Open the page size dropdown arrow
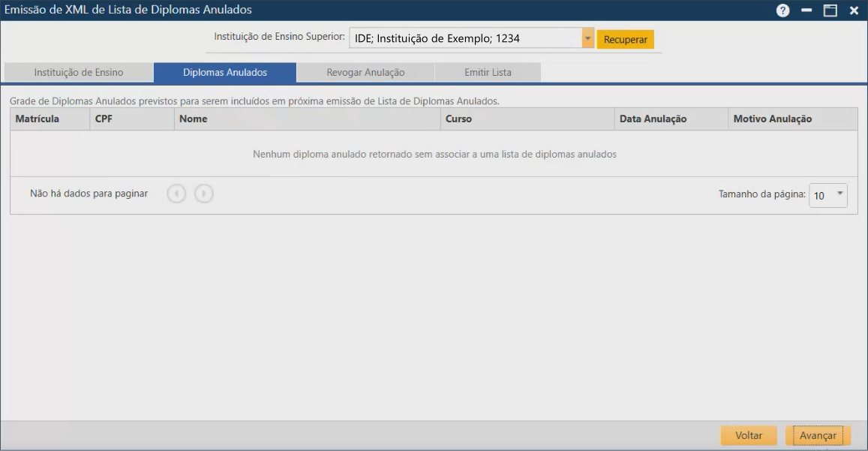The height and width of the screenshot is (451, 868). [842, 195]
